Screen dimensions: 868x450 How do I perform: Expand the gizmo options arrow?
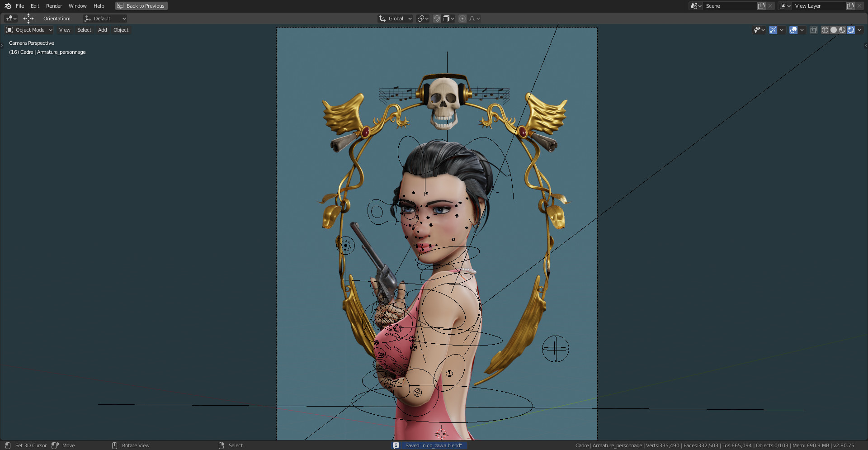pos(782,30)
